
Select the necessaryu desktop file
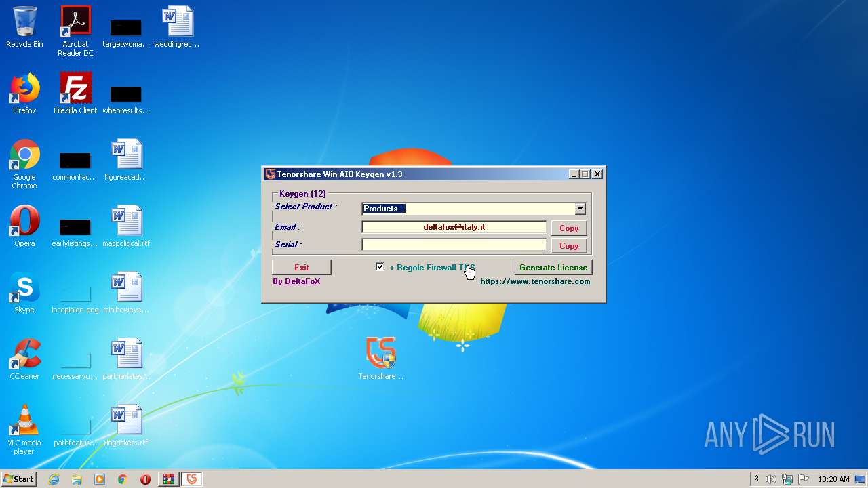pos(75,365)
